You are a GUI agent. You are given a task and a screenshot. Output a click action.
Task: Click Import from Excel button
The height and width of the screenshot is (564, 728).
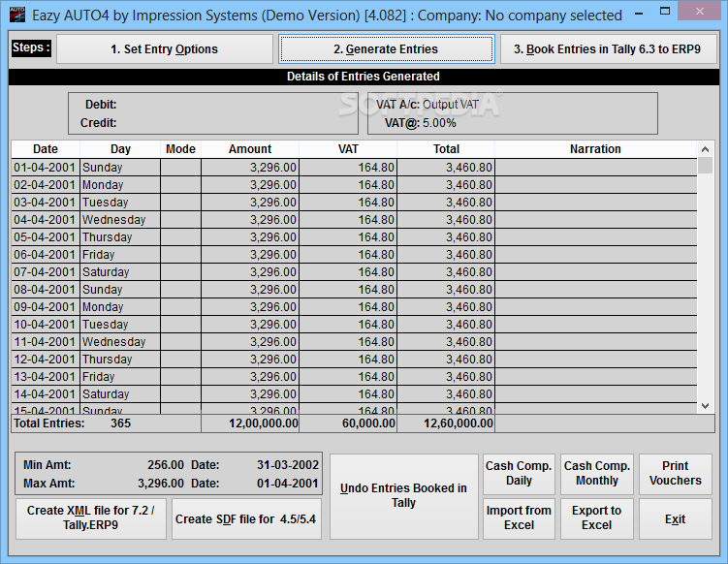coord(519,518)
